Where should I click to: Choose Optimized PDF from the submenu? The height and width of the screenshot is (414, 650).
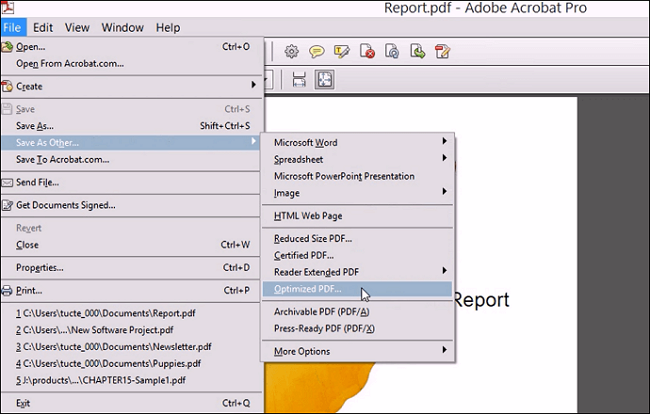pos(308,290)
